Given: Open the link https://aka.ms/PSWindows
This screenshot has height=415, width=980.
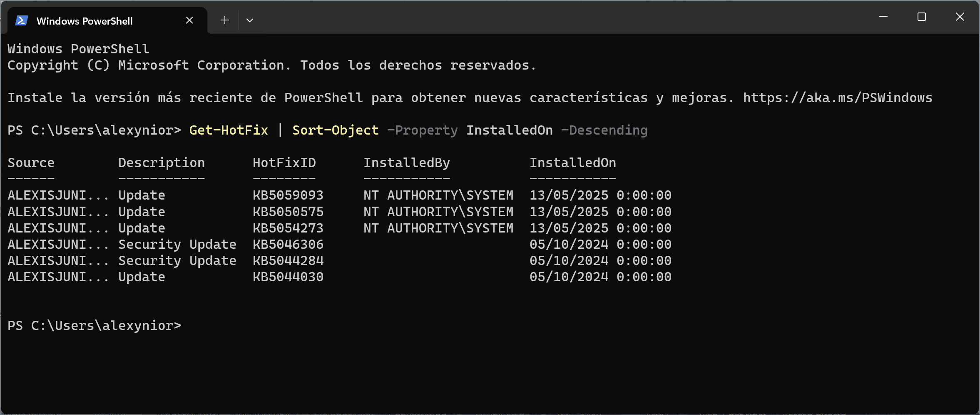Looking at the screenshot, I should pyautogui.click(x=837, y=97).
